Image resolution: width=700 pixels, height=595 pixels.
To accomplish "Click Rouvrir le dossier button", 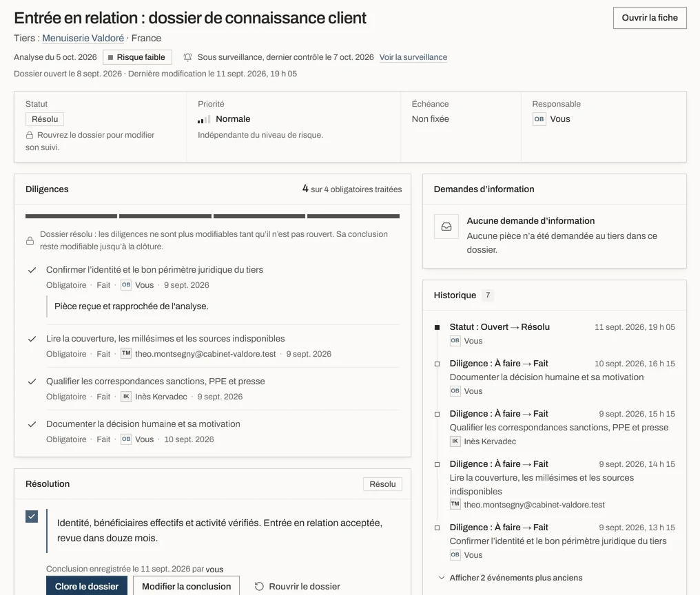I will point(298,586).
